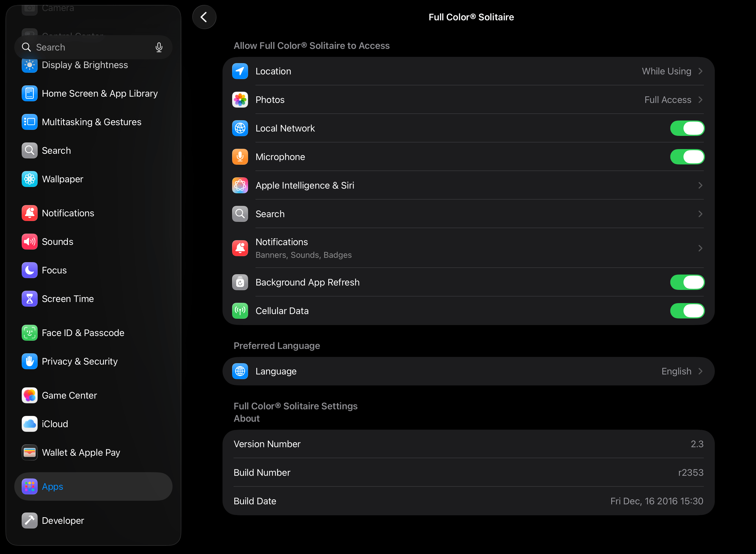Screen dimensions: 756x554
Task: Click the Build Date value
Action: point(657,501)
